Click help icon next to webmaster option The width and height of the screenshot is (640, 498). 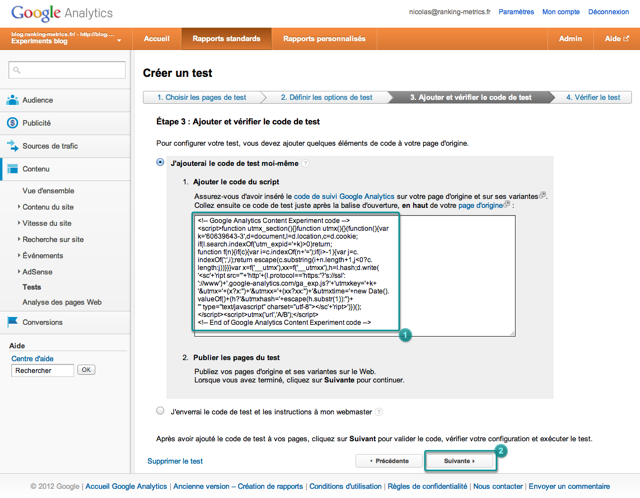(x=379, y=411)
